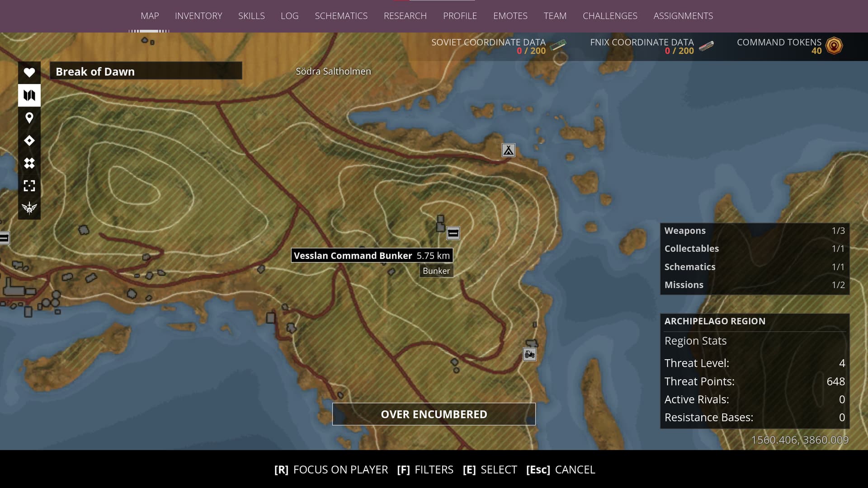The height and width of the screenshot is (488, 868).
Task: Click the focus brackets sidebar icon
Action: tap(29, 186)
